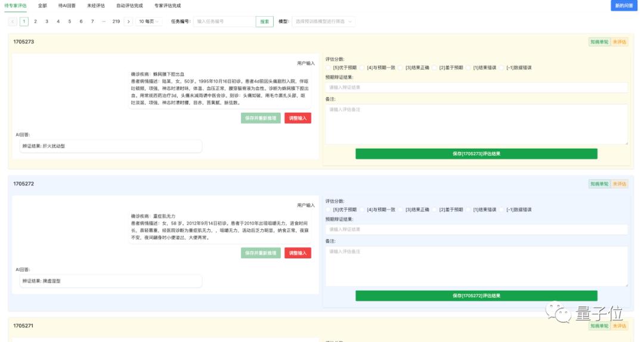Click the previous page arrow in pagination

13,21
